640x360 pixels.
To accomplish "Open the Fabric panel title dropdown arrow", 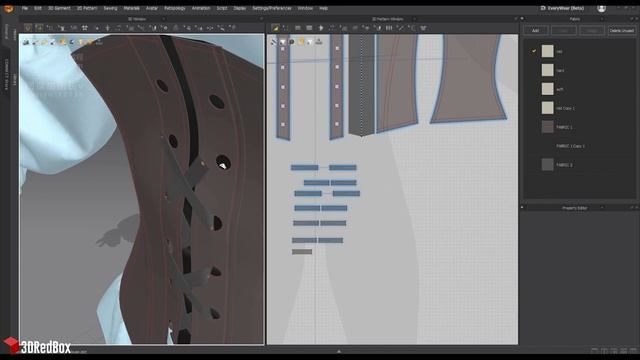I will point(602,19).
